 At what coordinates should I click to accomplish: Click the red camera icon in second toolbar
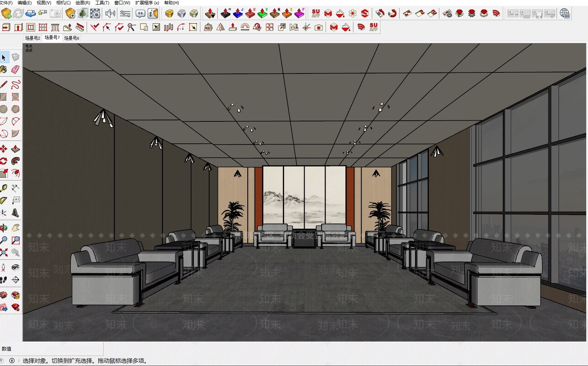tap(319, 27)
